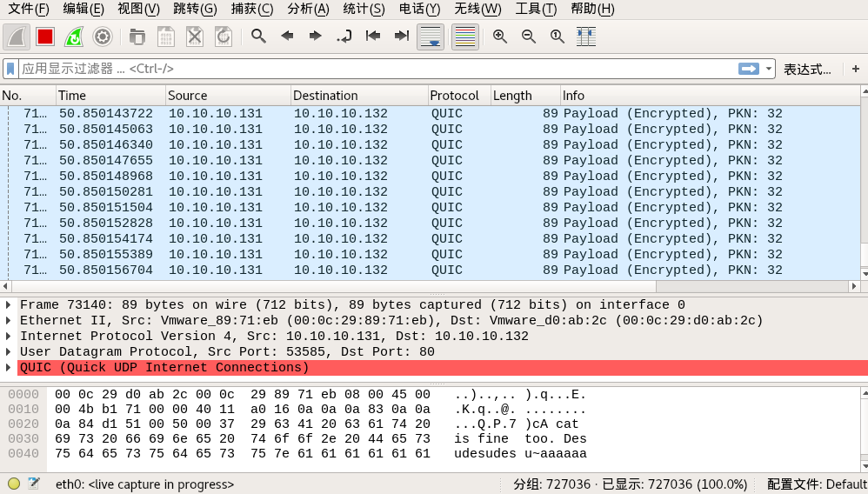Go forward to next packet arrow
The height and width of the screenshot is (494, 868).
click(x=316, y=37)
